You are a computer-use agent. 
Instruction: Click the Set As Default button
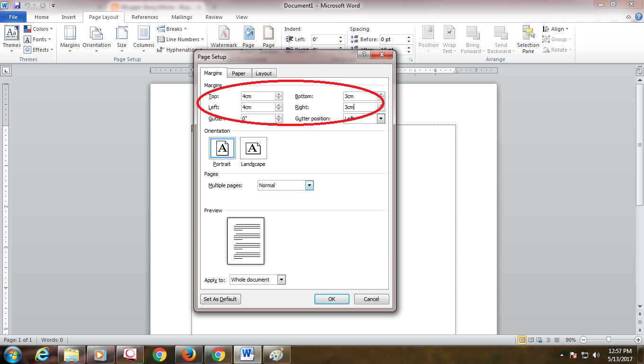[x=221, y=299]
